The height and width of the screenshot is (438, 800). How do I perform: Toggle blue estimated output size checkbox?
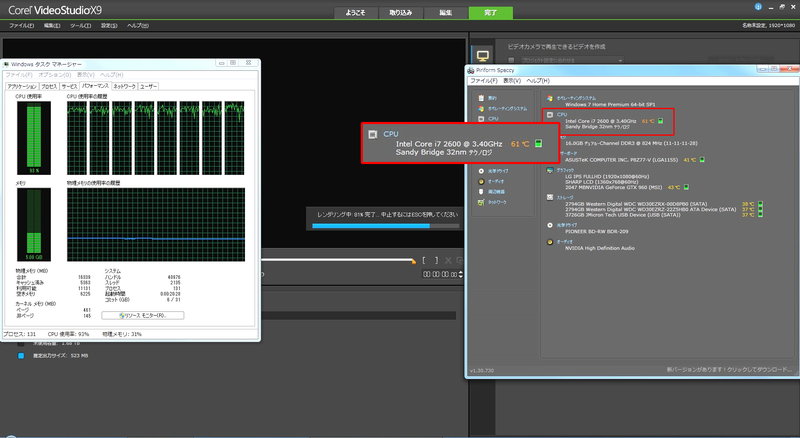point(21,355)
